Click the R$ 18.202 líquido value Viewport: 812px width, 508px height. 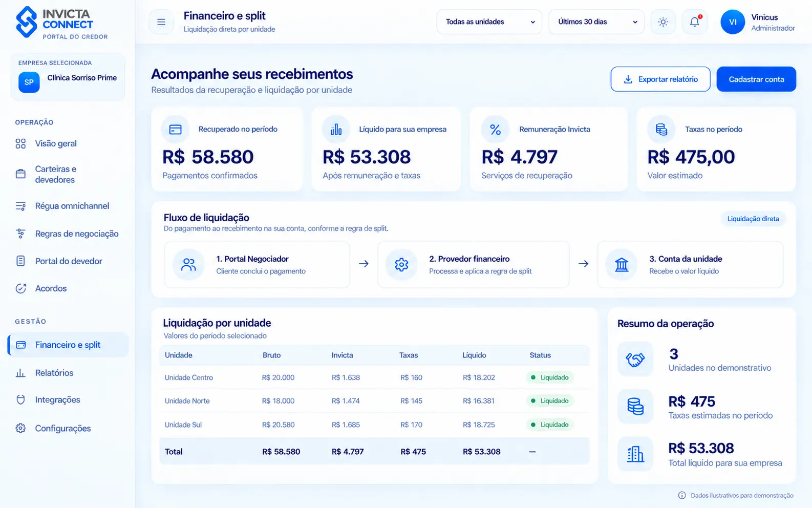click(479, 377)
